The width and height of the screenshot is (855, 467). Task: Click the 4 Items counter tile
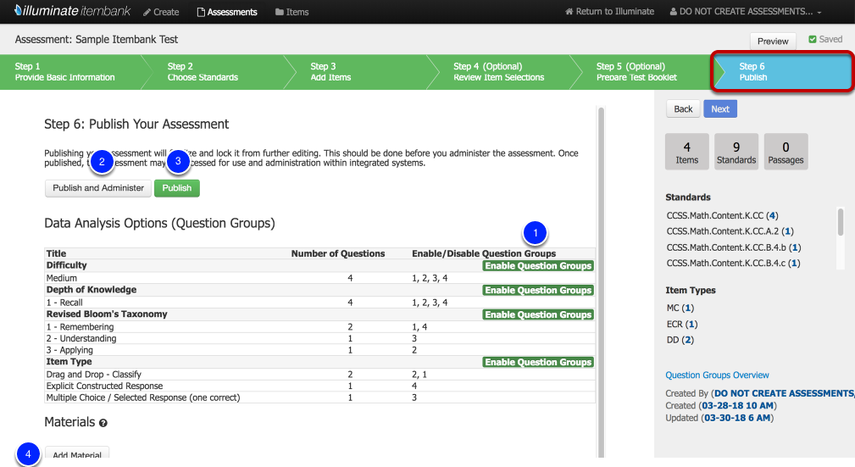(x=687, y=152)
